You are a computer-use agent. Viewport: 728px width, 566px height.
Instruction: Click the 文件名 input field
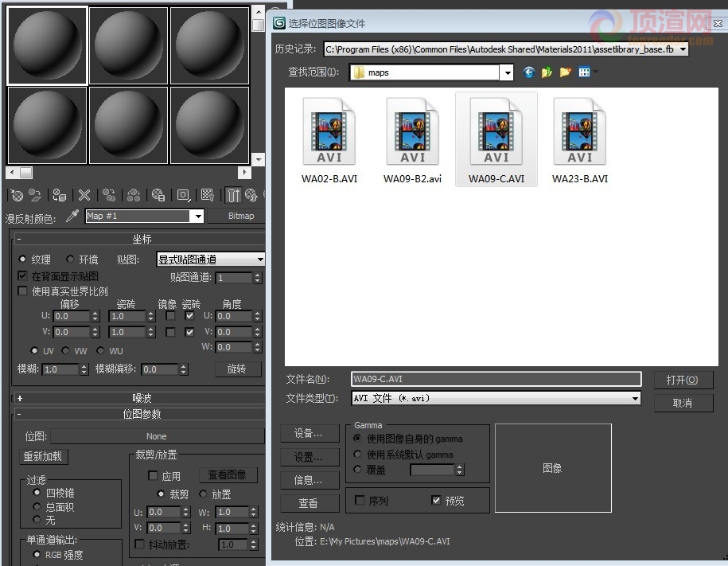coord(496,379)
